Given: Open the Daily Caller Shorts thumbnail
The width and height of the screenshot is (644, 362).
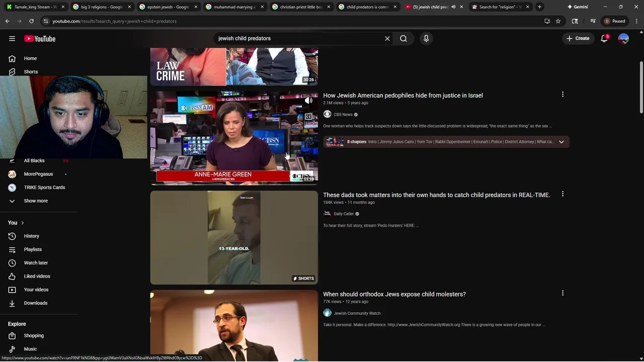Looking at the screenshot, I should [x=234, y=237].
